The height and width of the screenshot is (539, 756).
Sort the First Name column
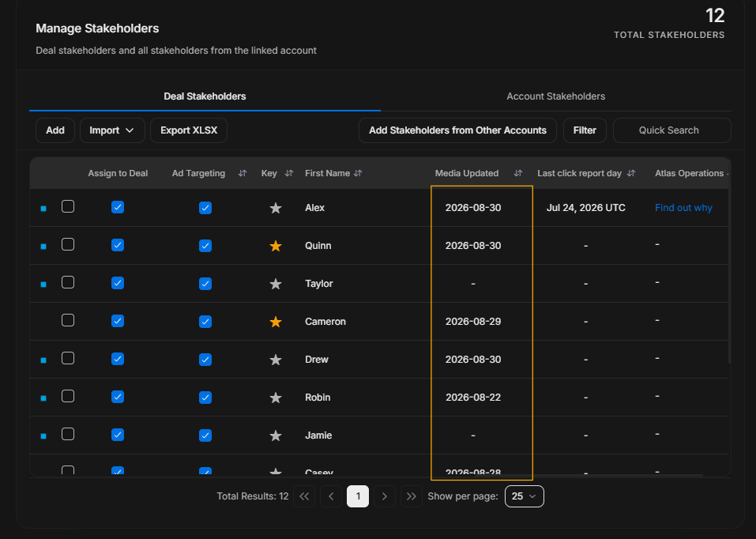click(358, 173)
